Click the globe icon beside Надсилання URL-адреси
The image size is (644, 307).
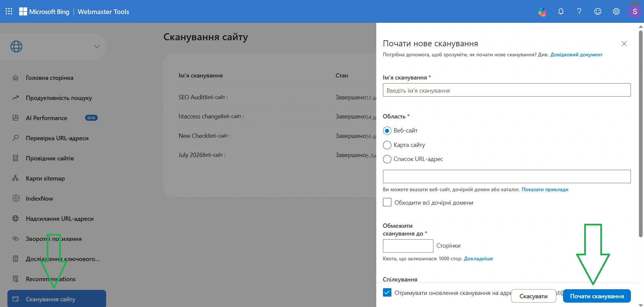15,218
